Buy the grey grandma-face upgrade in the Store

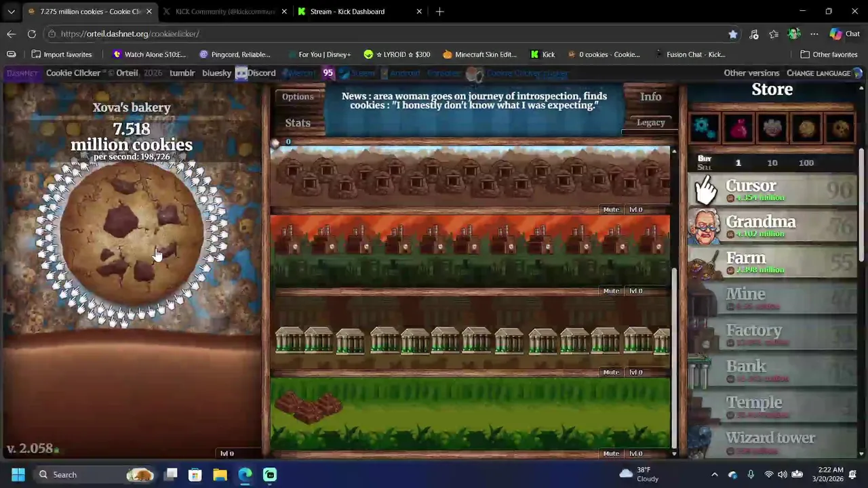coord(772,127)
